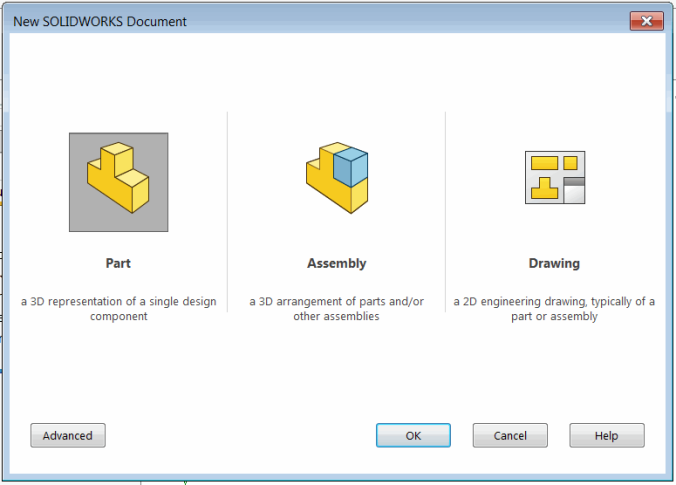Select the Drawing document icon

[554, 178]
